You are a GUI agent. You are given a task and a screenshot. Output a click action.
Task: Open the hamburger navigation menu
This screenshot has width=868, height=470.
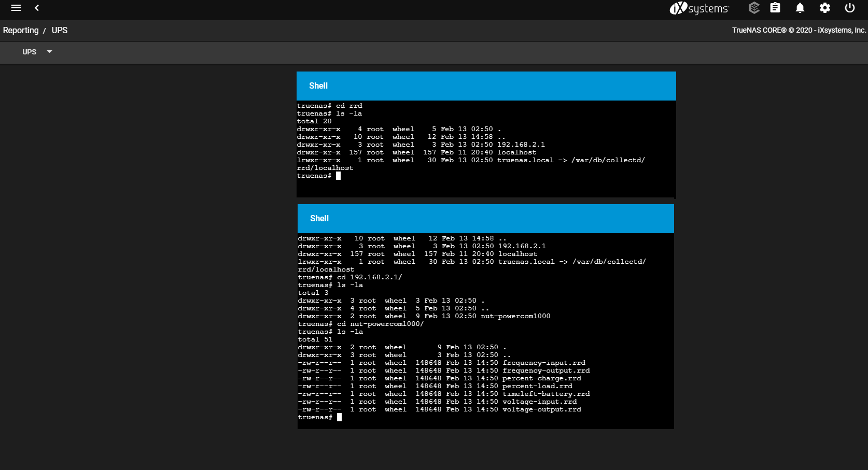[16, 8]
